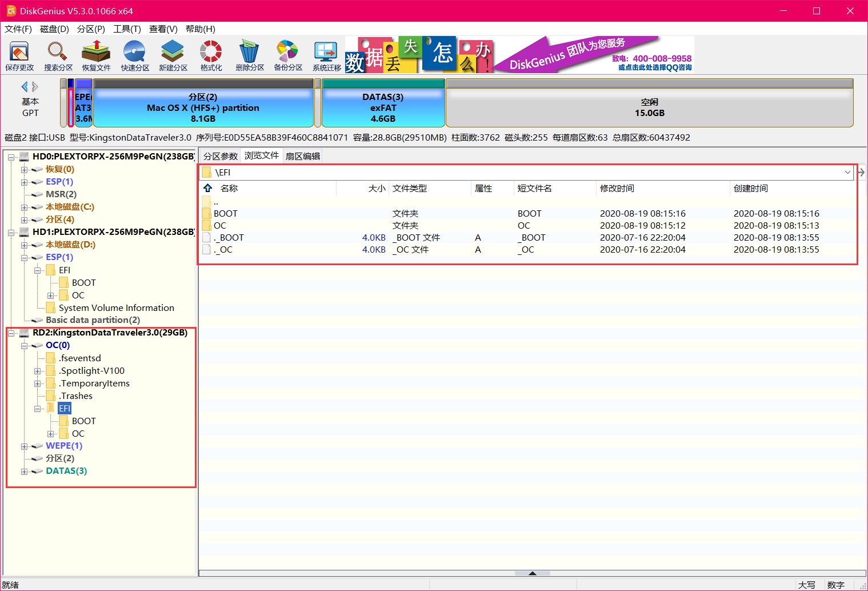Select Basic data partition(2) in tree
868x591 pixels.
tap(93, 320)
